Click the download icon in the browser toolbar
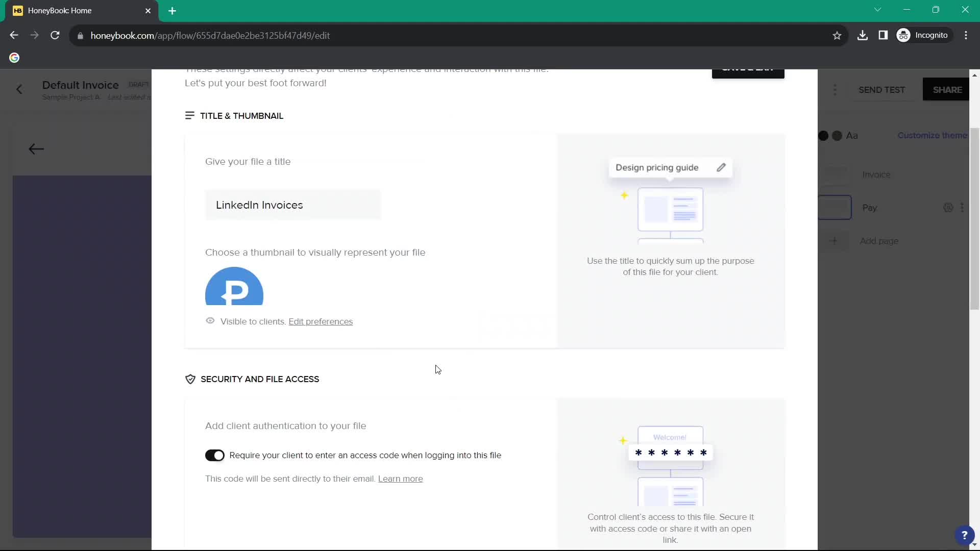980x551 pixels. coord(862,36)
